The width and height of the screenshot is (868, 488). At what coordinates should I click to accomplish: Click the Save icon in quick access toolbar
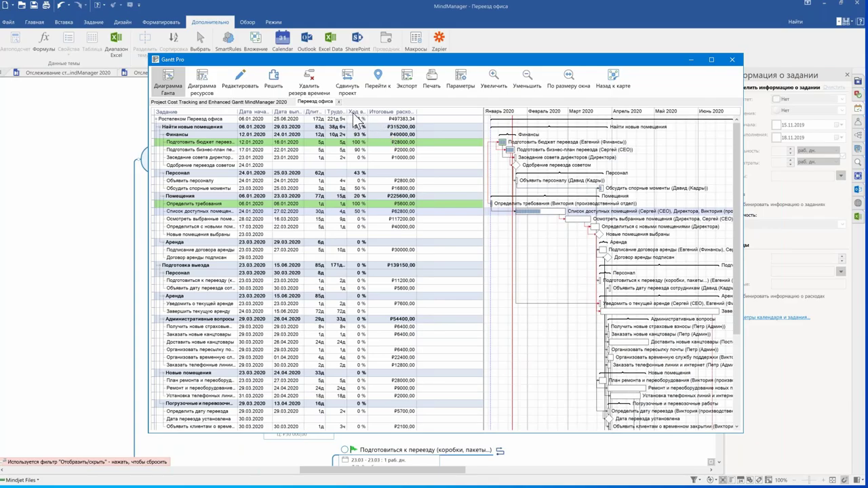click(x=34, y=5)
